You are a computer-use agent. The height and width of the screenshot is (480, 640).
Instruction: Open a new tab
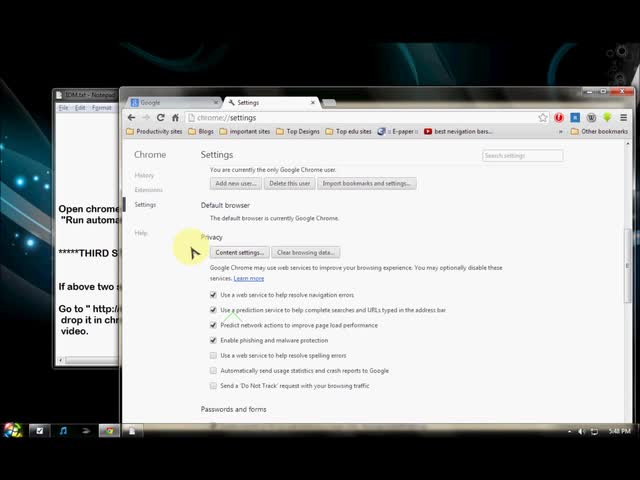point(329,102)
